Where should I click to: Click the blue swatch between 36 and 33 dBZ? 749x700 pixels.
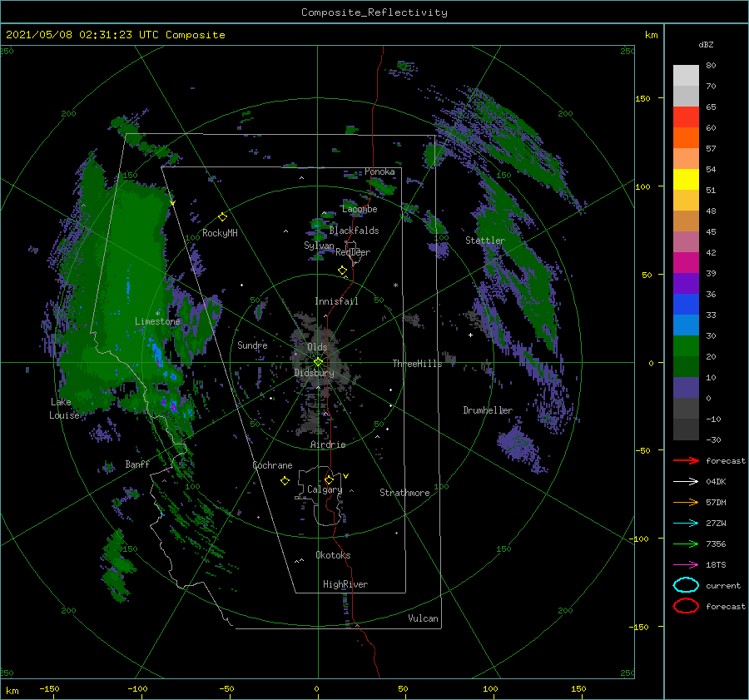pyautogui.click(x=686, y=305)
